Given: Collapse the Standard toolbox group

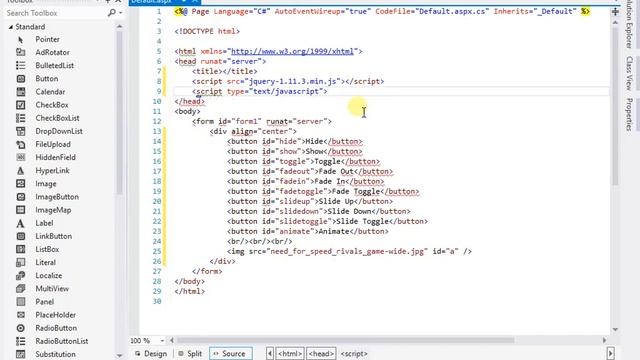Looking at the screenshot, I should pyautogui.click(x=11, y=27).
